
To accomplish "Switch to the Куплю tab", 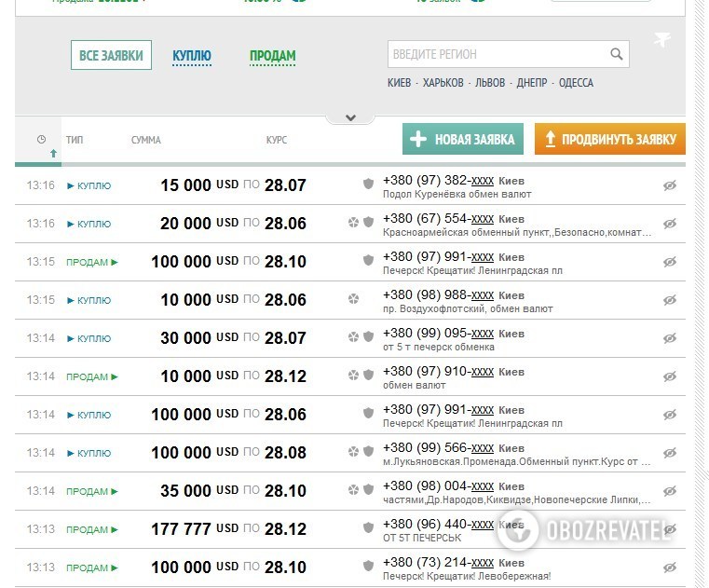I will click(x=192, y=56).
